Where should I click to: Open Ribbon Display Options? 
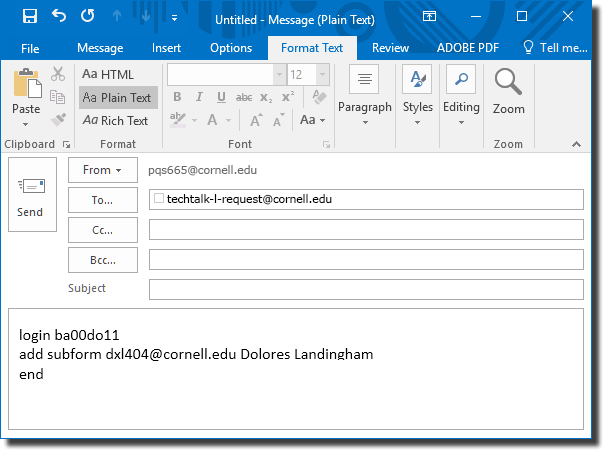point(429,16)
